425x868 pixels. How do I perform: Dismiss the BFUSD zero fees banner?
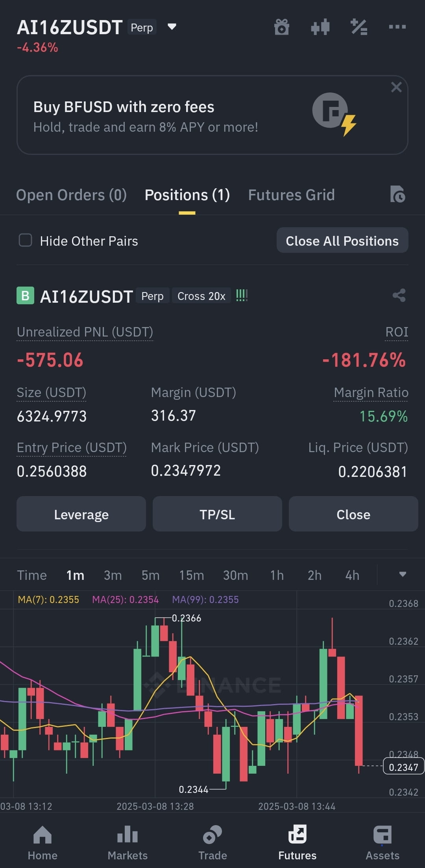point(396,87)
